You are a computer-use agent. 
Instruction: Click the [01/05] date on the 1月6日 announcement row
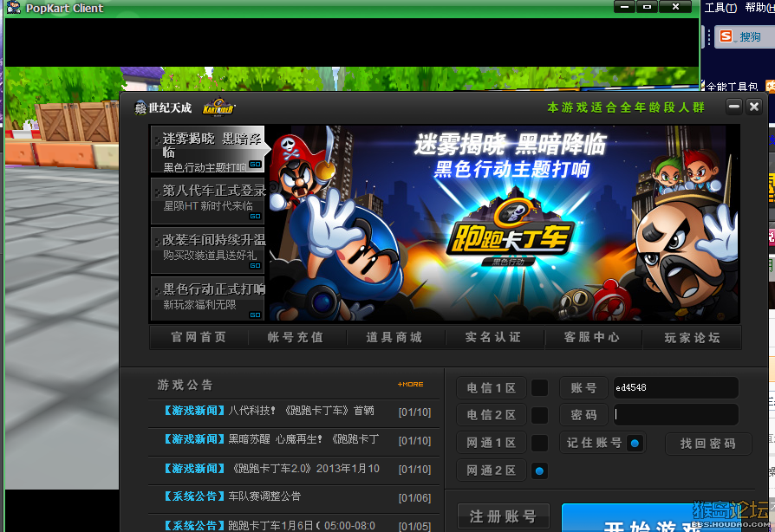coord(414,526)
